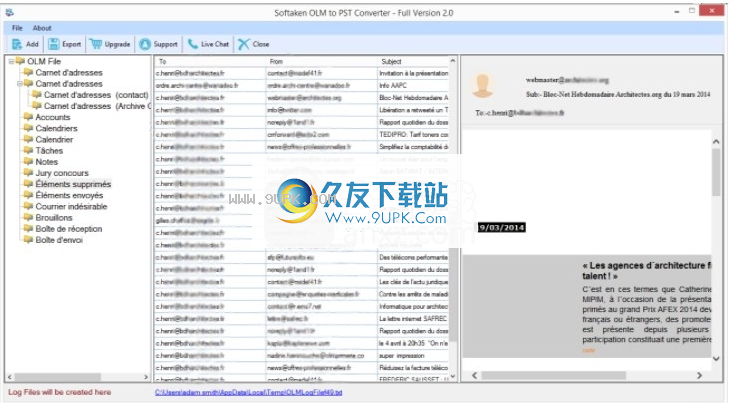Screen dimensions: 730x403
Task: Select email Des télécoms performants
Action: coord(302,257)
